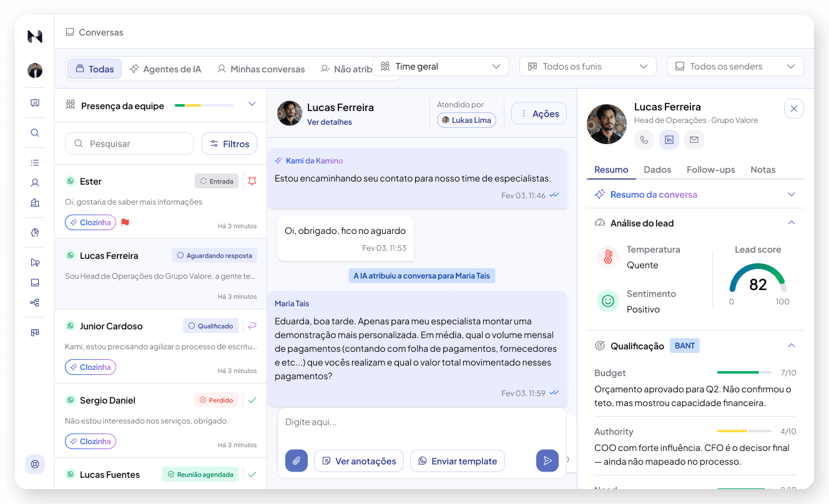Open Junior Cardoso's conversation

(x=161, y=346)
